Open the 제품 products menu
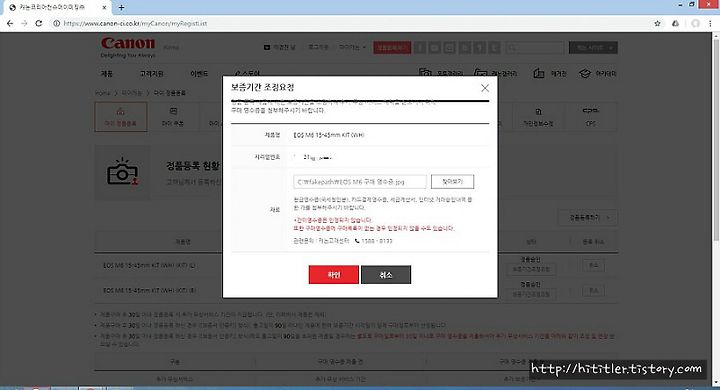The width and height of the screenshot is (720, 390). click(107, 73)
